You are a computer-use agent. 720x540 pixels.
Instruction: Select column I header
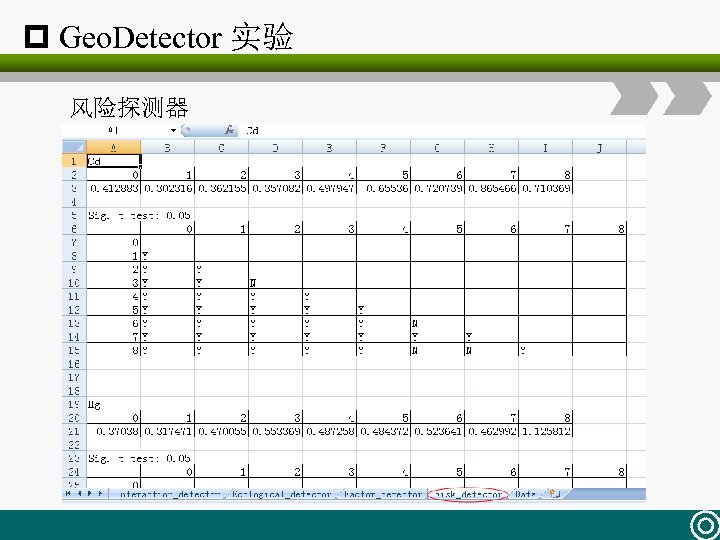546,147
